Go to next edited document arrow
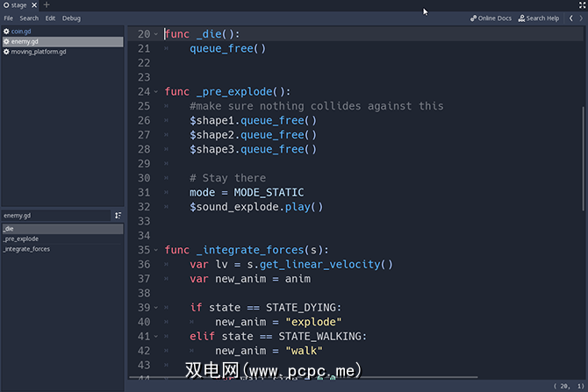This screenshot has width=588, height=392. tap(583, 18)
